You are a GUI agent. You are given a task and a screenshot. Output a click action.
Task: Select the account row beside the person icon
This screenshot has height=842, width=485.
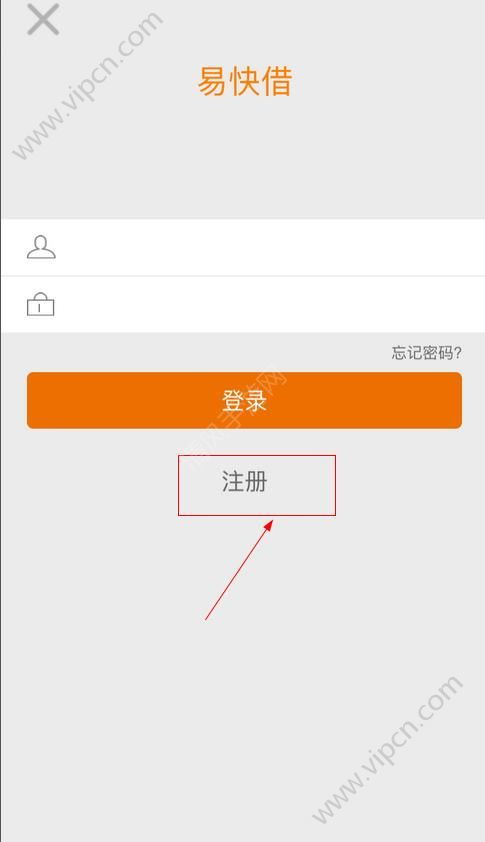243,247
